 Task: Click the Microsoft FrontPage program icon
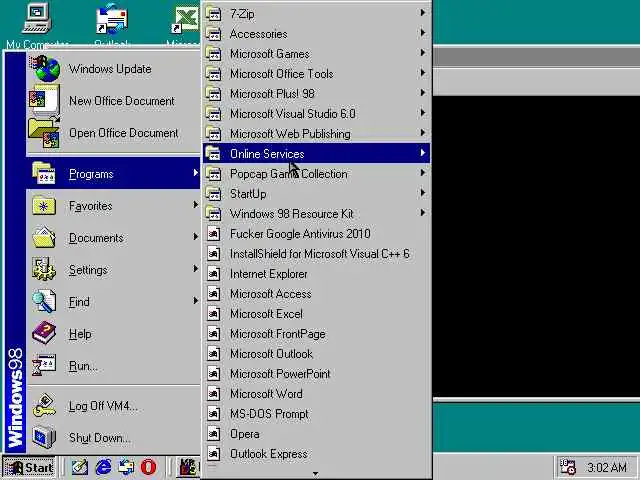coord(213,333)
